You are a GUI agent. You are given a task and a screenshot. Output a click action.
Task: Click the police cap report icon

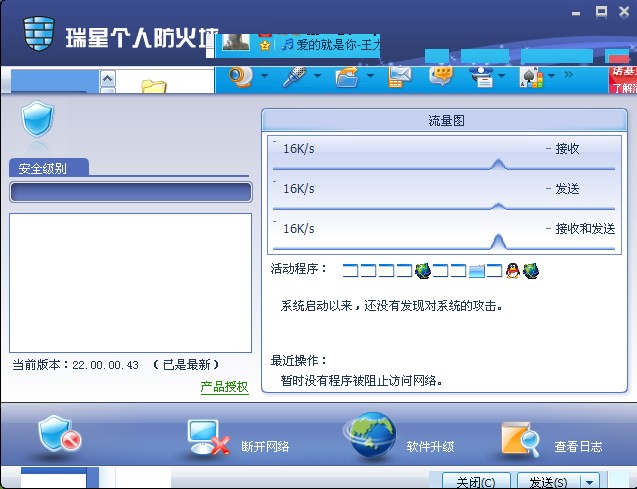(x=481, y=77)
